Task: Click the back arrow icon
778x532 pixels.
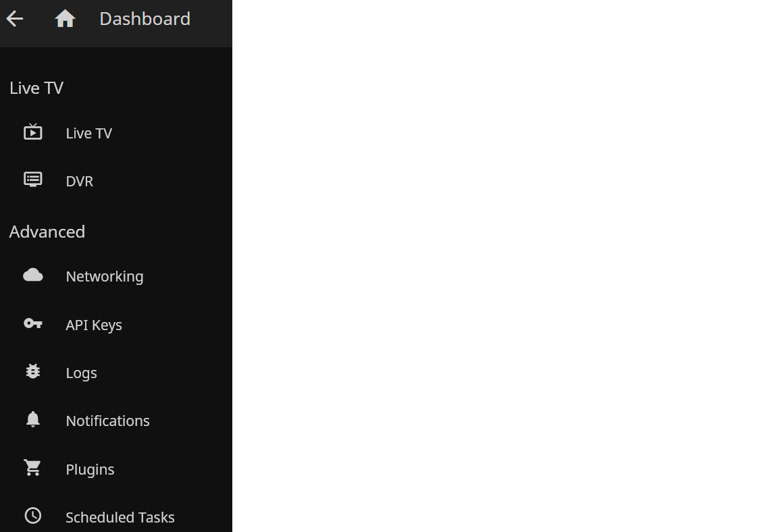Action: tap(15, 19)
